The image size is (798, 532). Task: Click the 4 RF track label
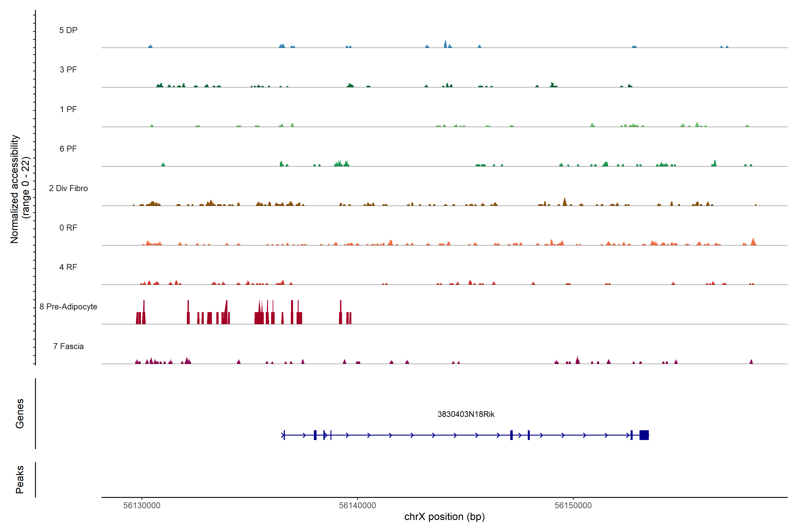click(68, 267)
